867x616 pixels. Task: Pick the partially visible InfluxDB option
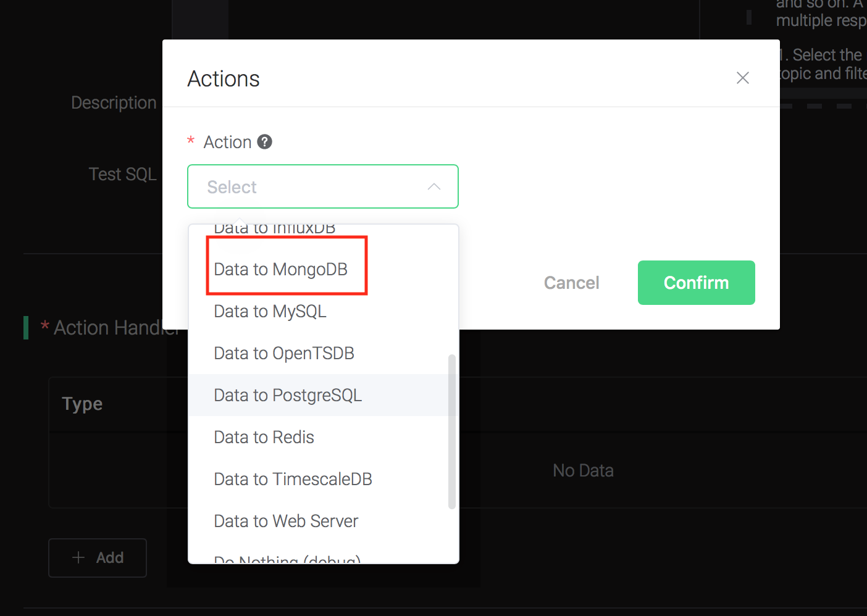(274, 230)
